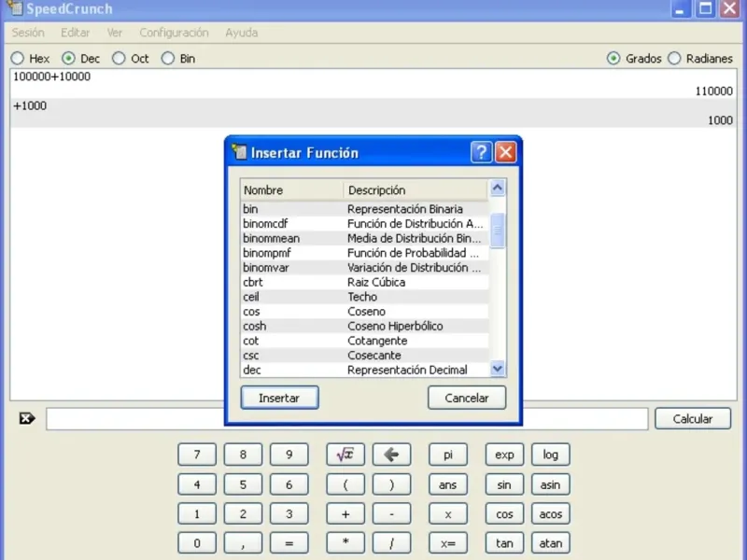Select the bin function row

[x=364, y=209]
